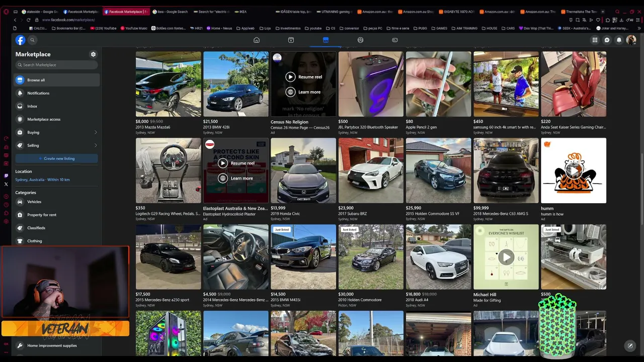Click the browser back arrow
The image size is (644, 362).
click(x=15, y=20)
